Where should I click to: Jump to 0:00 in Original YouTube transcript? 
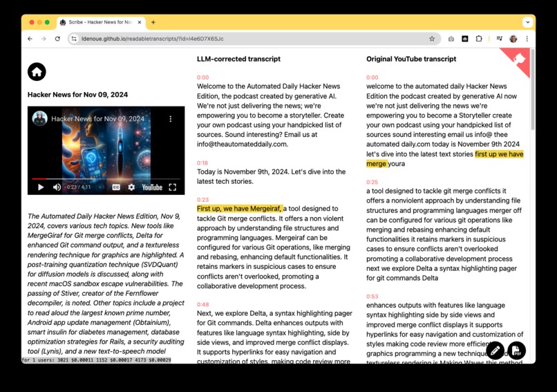click(x=372, y=77)
